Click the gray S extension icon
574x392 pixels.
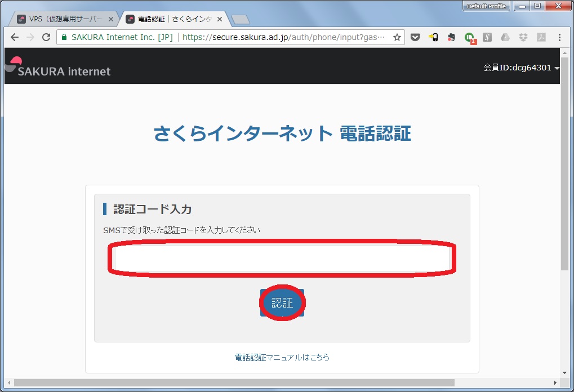coord(487,37)
